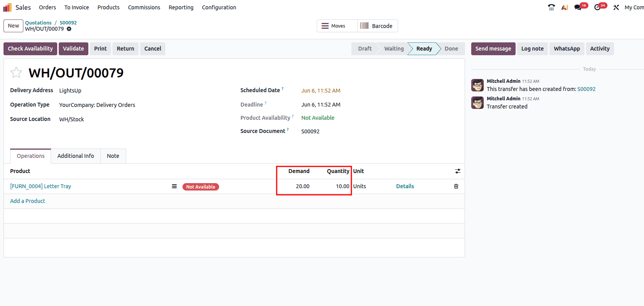Screen dimensions: 644x306
Task: Edit the Source Document field S00092
Action: coord(310,131)
